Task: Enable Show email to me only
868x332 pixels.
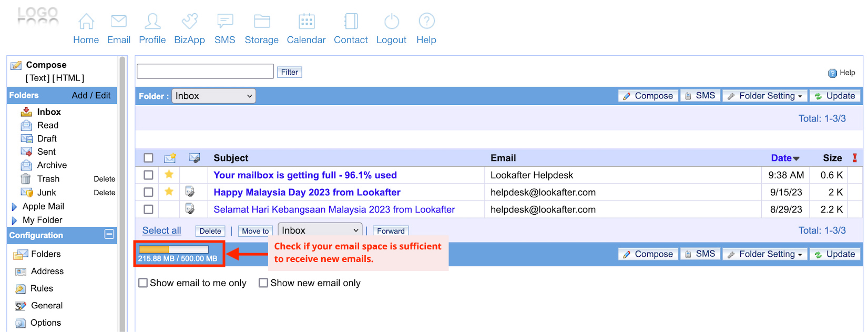Action: coord(143,283)
